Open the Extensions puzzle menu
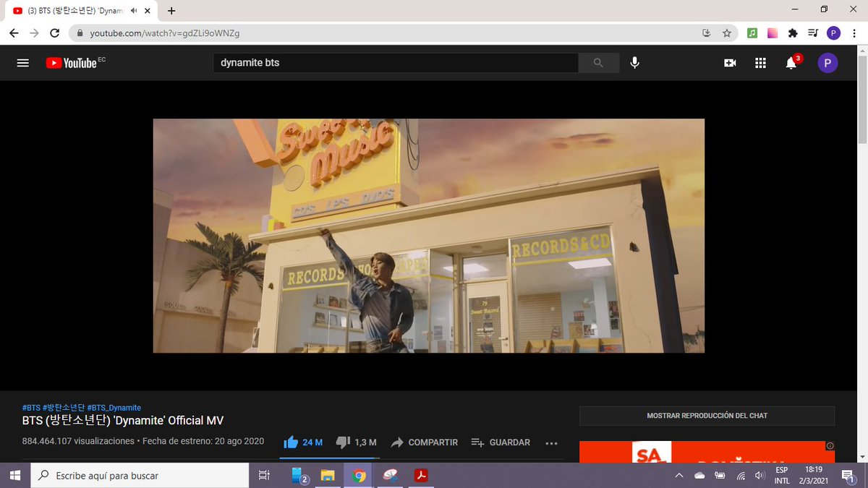Screen dimensions: 868x488 [x=793, y=33]
